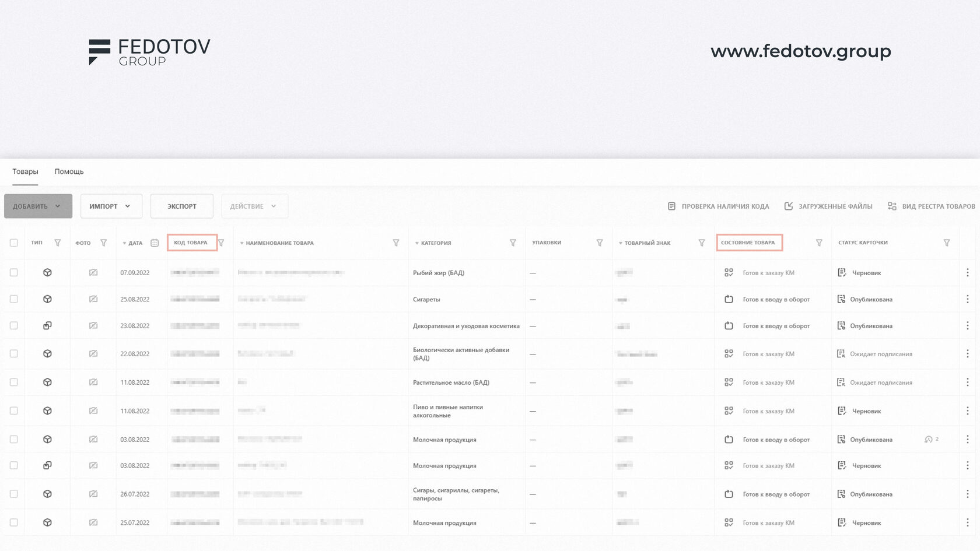The height and width of the screenshot is (551, 980).
Task: Select checkbox for 11.08.2022 Растительное масло row
Action: (14, 382)
